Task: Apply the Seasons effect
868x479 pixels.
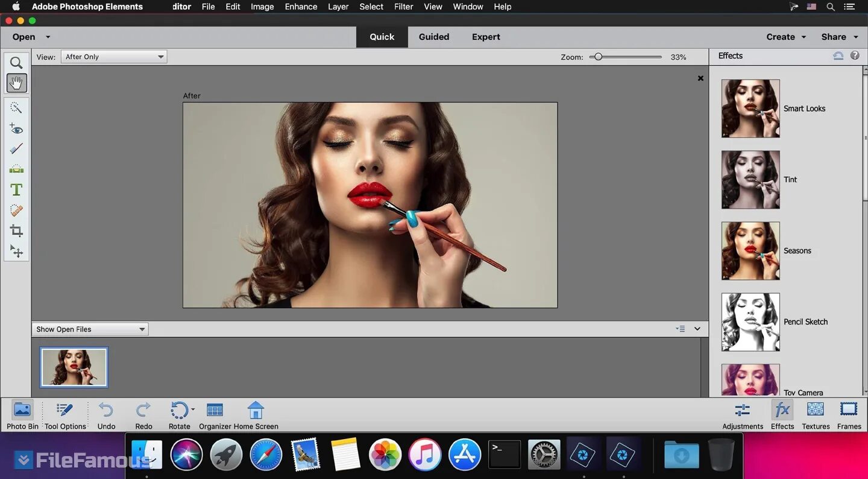Action: pos(750,251)
